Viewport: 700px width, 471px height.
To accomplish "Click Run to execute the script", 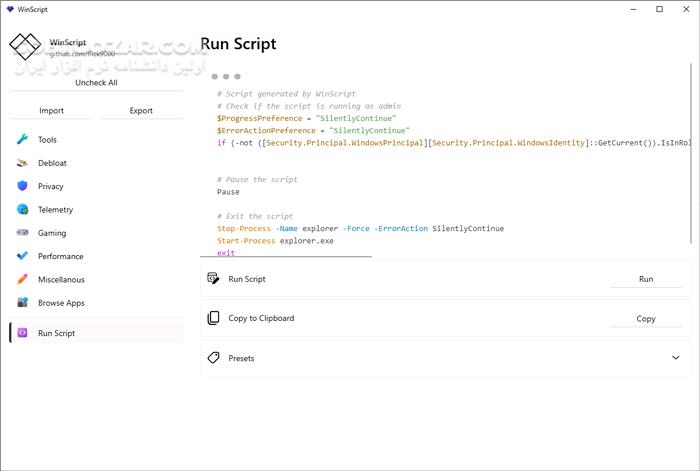I will pyautogui.click(x=646, y=279).
